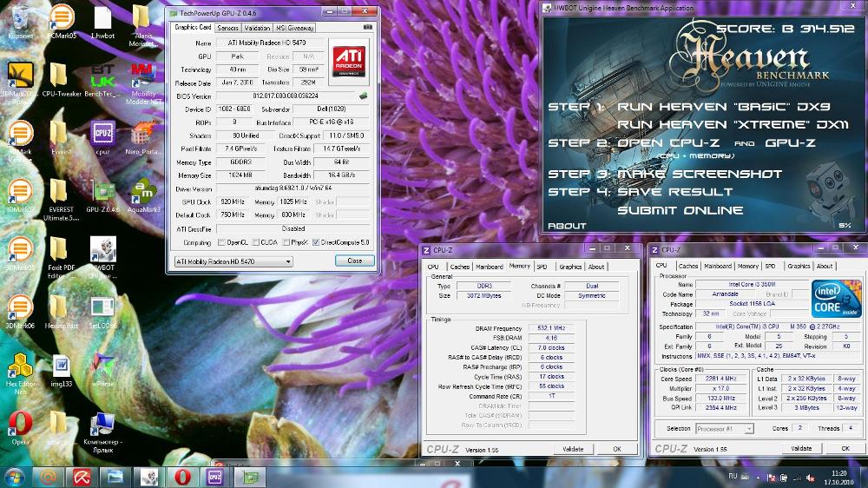This screenshot has width=868, height=488.
Task: Open the ATI Mobility Radeon HD 5470 dropdown
Action: (x=233, y=261)
